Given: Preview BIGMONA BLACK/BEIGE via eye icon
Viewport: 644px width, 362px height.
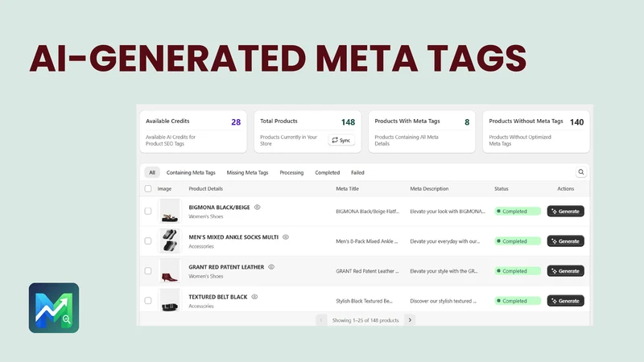Looking at the screenshot, I should tap(257, 208).
